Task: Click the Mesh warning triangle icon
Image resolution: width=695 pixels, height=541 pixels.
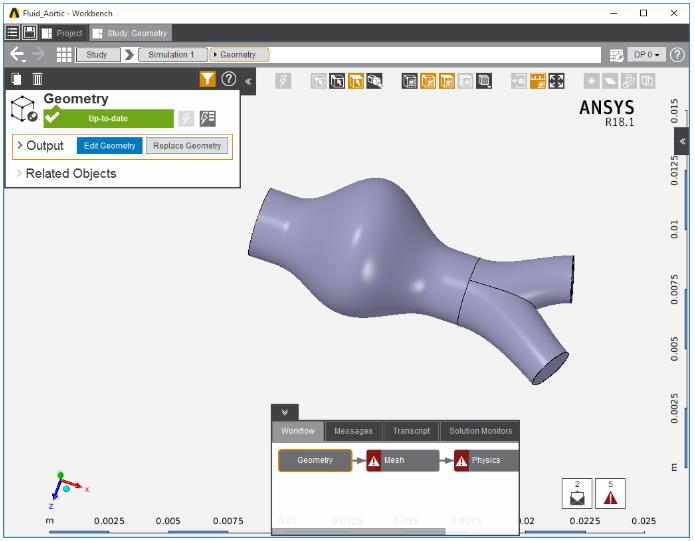Action: click(374, 461)
